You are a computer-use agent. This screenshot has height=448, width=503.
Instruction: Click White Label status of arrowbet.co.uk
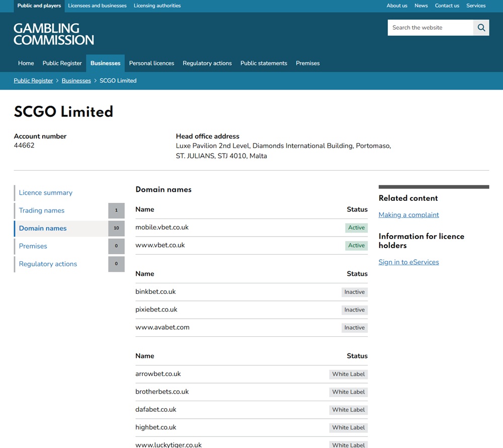coord(349,374)
